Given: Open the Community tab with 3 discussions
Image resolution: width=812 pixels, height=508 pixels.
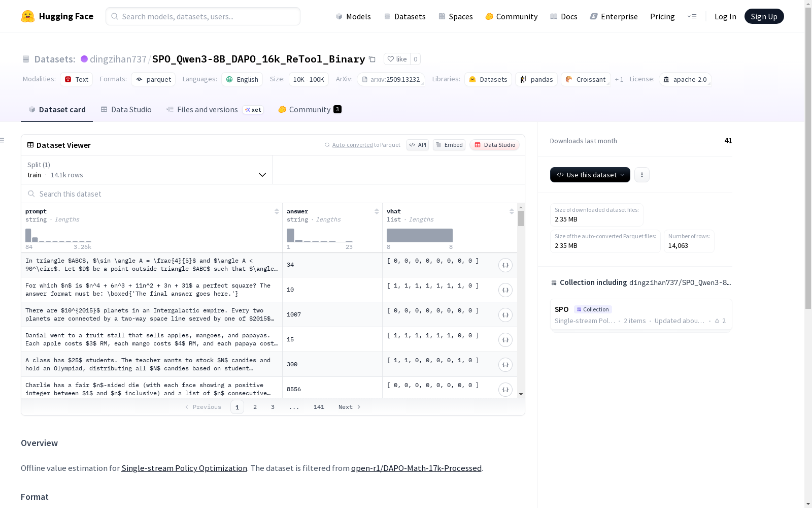Looking at the screenshot, I should (310, 110).
